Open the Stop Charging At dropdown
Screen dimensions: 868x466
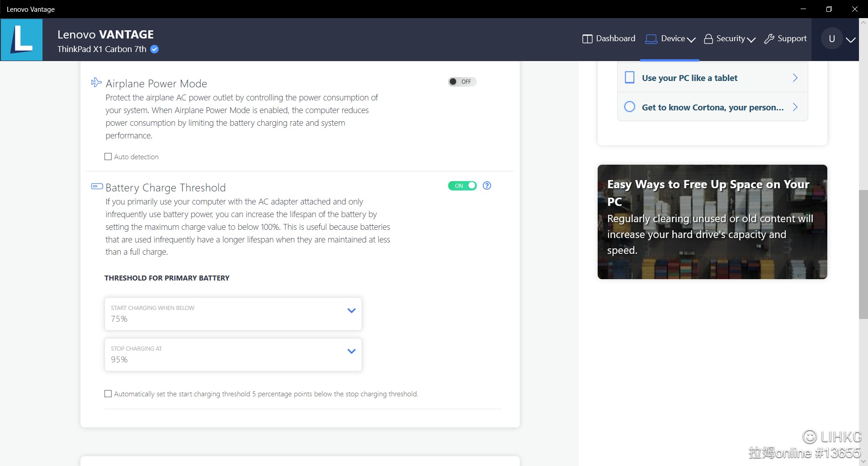[233, 355]
